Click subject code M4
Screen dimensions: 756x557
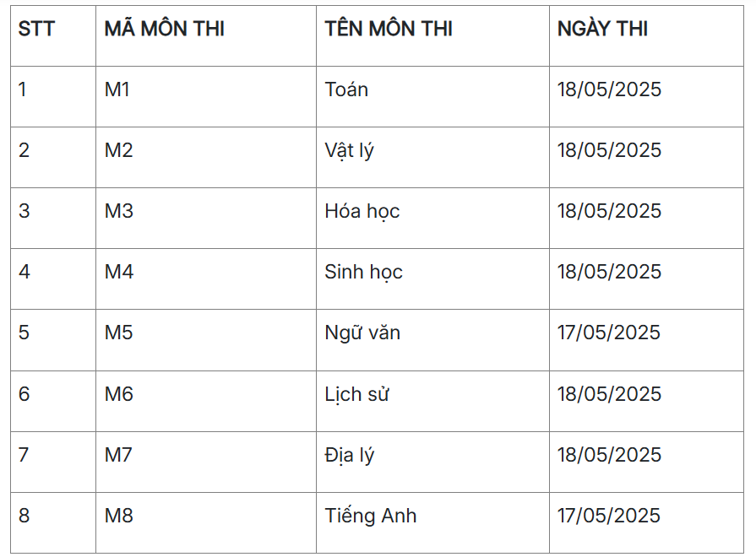[x=119, y=272]
